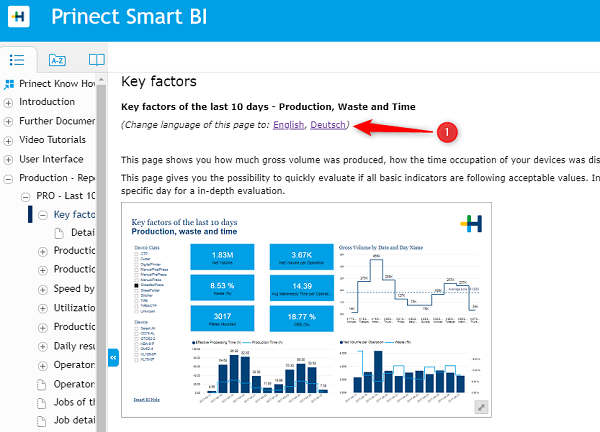The image size is (600, 432).
Task: Expand the Video Tutorials node
Action: (x=9, y=140)
